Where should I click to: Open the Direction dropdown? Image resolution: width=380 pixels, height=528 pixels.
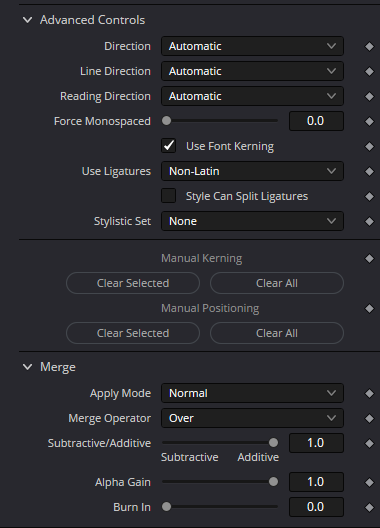point(252,46)
